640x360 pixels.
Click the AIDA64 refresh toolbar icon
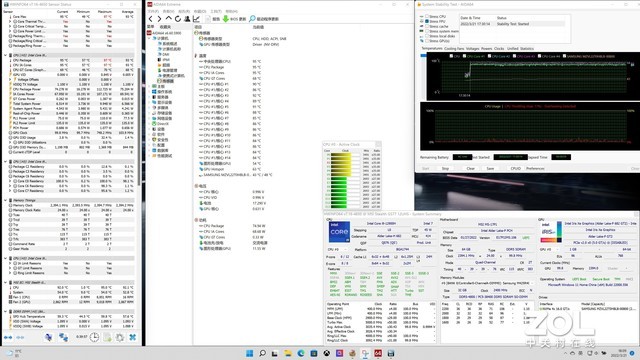(178, 19)
